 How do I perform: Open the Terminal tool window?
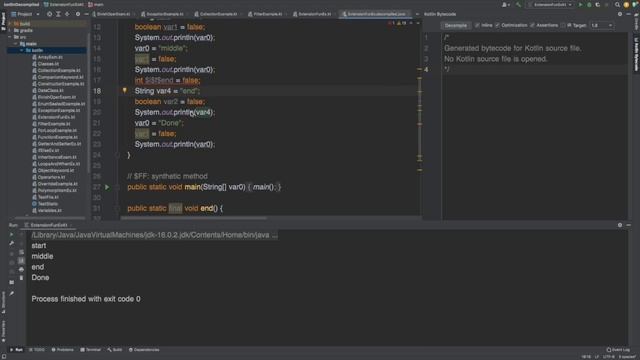91,350
